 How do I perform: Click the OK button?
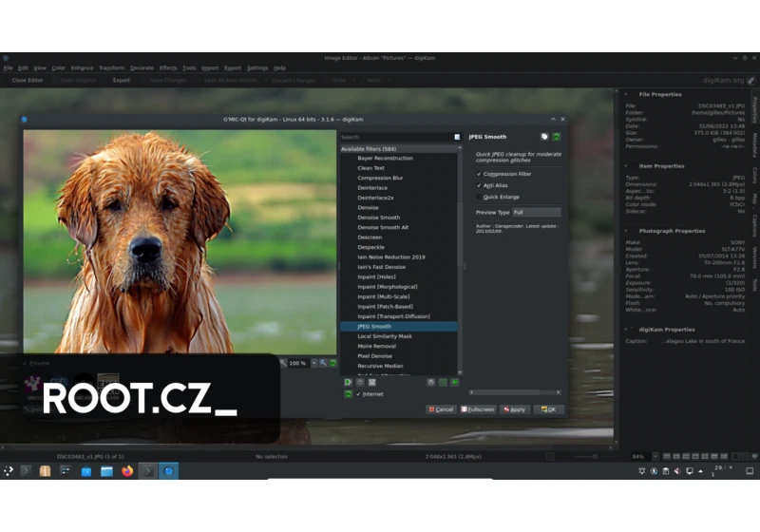click(x=549, y=409)
